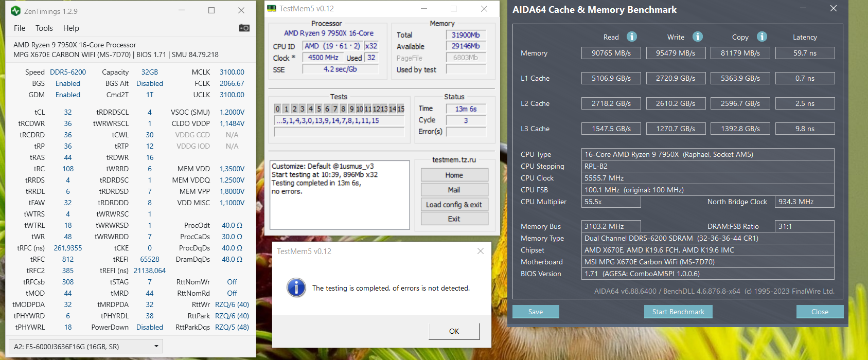
Task: Click OK in the testing completed dialog
Action: click(454, 331)
